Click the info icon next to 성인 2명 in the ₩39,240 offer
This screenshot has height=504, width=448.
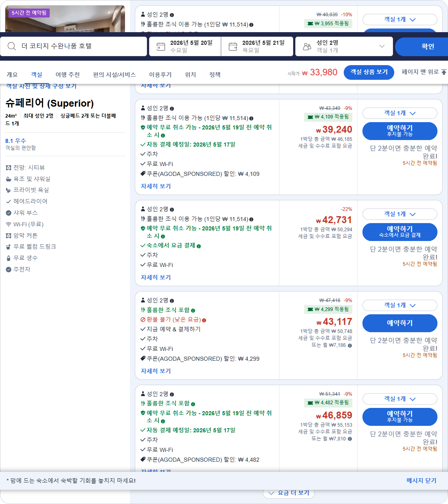(172, 109)
